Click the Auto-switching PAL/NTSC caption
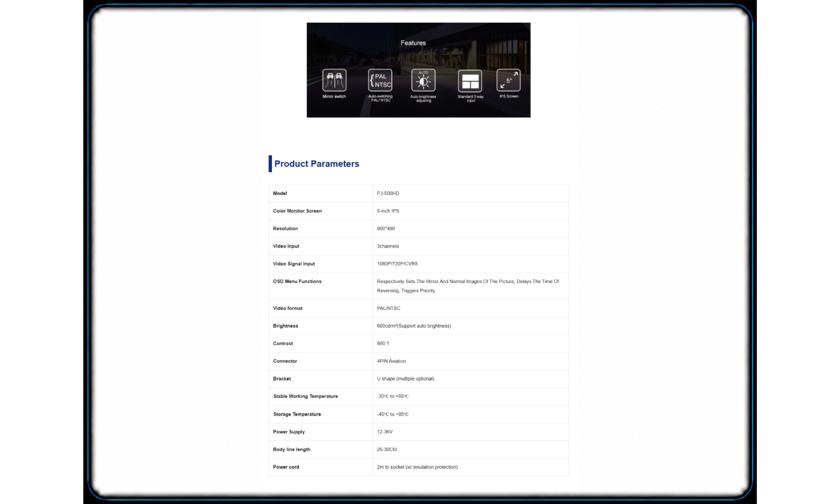The image size is (840, 504). 380,98
